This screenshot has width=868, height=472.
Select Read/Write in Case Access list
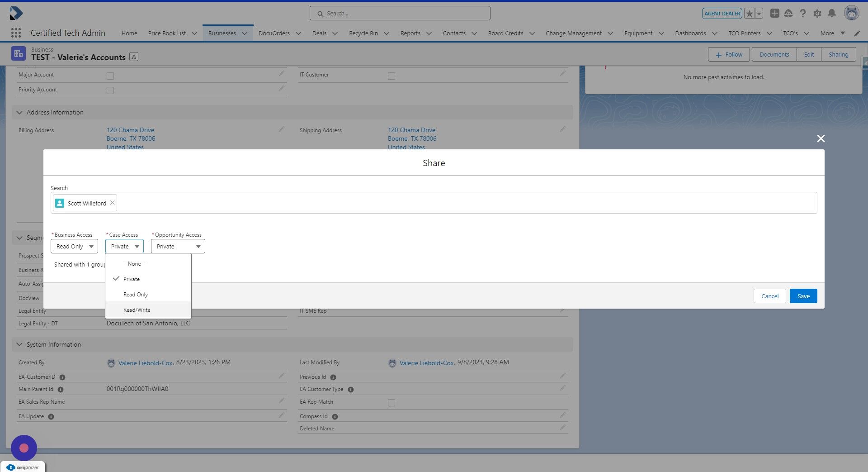[x=137, y=310]
